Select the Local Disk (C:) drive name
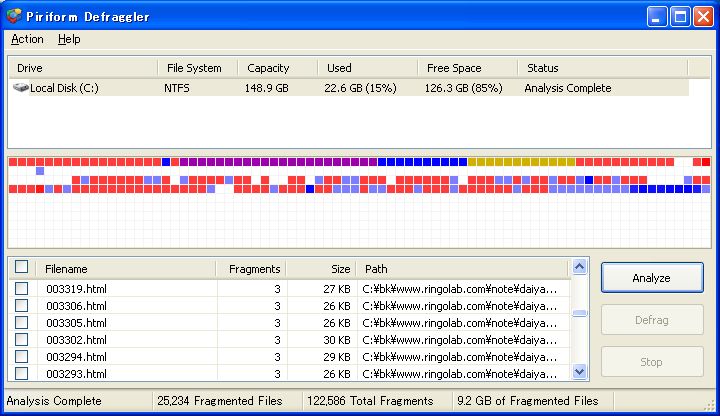The width and height of the screenshot is (720, 416). point(64,88)
